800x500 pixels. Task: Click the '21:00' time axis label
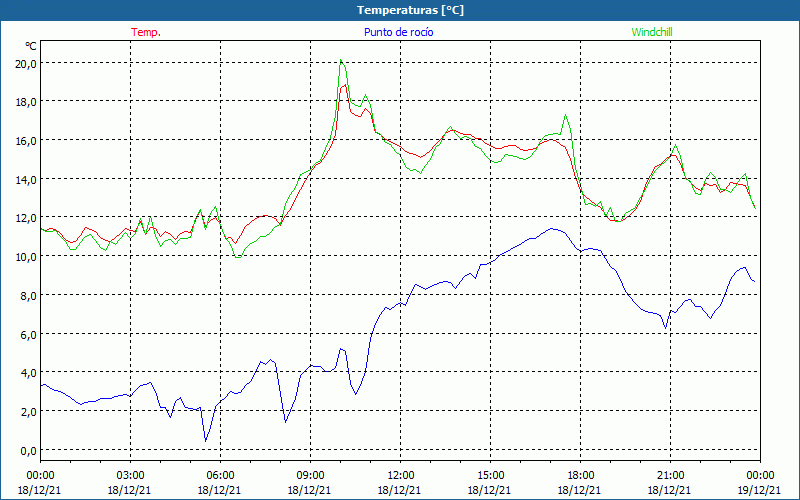point(670,476)
